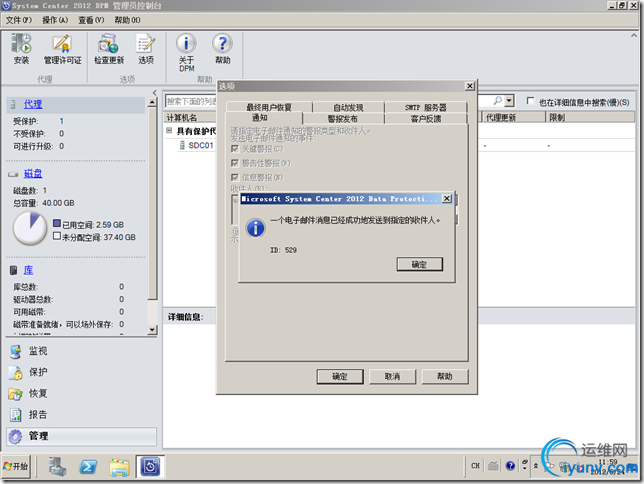Click the CH language indicator
644x484 pixels.
[x=475, y=466]
